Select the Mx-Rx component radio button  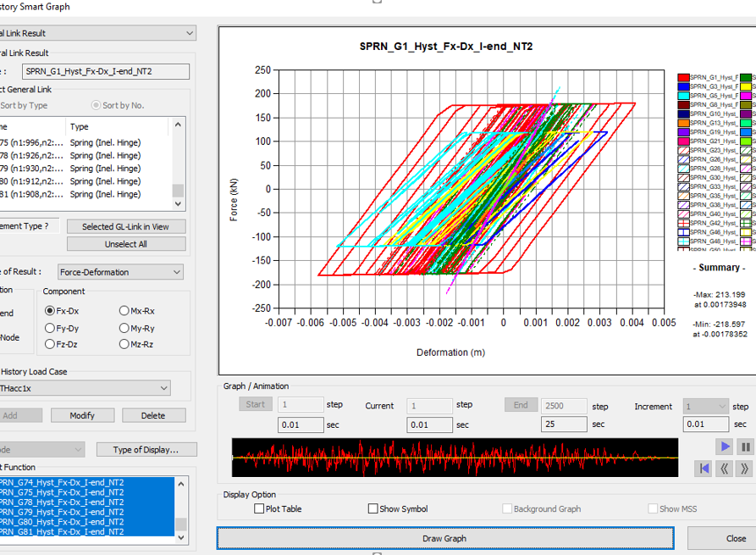(x=124, y=311)
